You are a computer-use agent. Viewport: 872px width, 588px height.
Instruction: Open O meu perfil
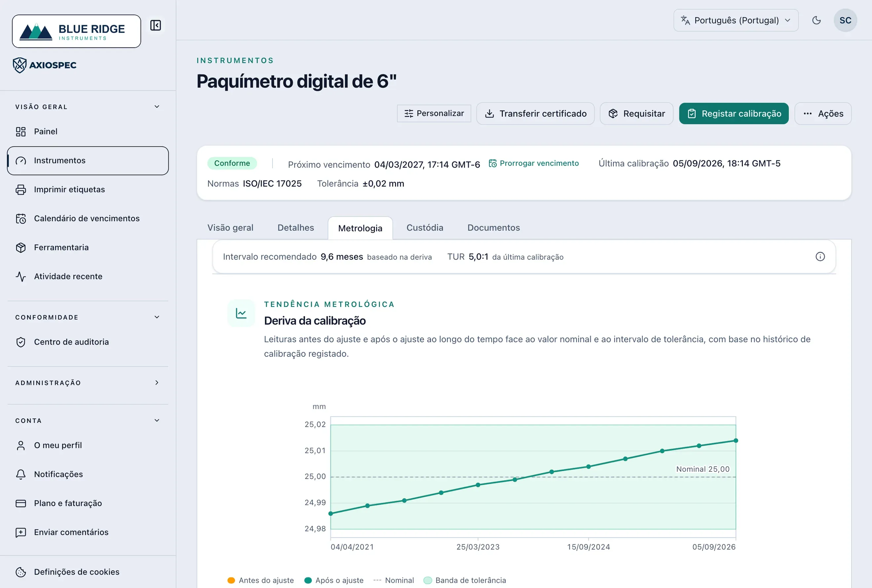88,445
